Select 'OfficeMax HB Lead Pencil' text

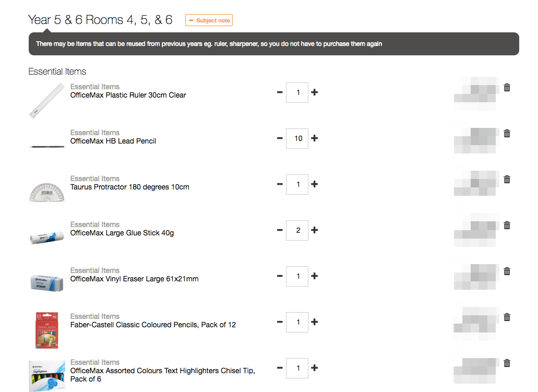pos(113,141)
